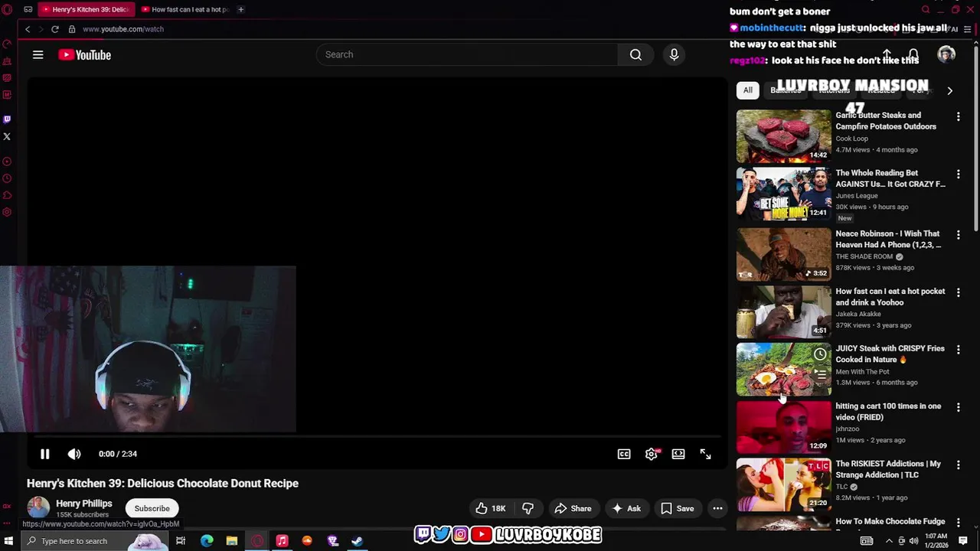Open options for Neace Robinson video
The width and height of the screenshot is (980, 551).
pyautogui.click(x=958, y=235)
